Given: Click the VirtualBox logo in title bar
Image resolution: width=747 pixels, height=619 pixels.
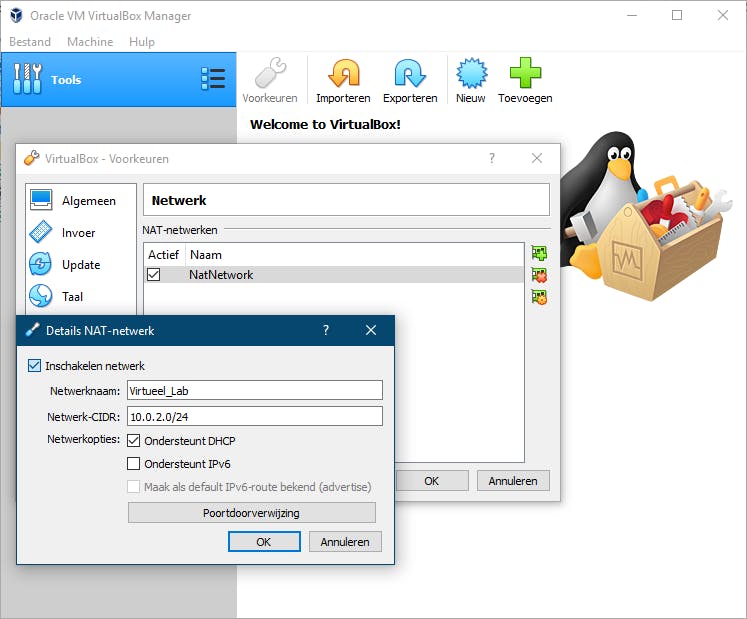Looking at the screenshot, I should (16, 15).
